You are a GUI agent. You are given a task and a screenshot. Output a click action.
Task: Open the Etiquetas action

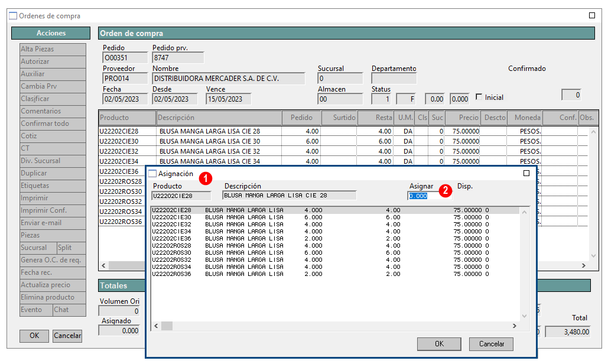coord(53,186)
